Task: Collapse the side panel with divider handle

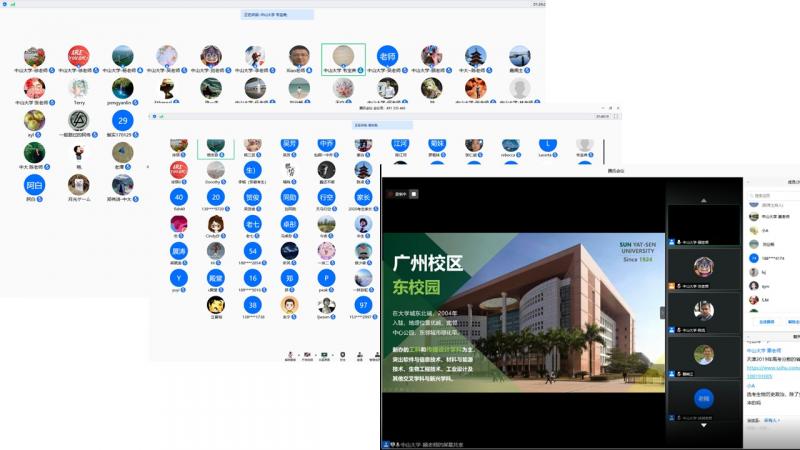Action: tap(661, 311)
